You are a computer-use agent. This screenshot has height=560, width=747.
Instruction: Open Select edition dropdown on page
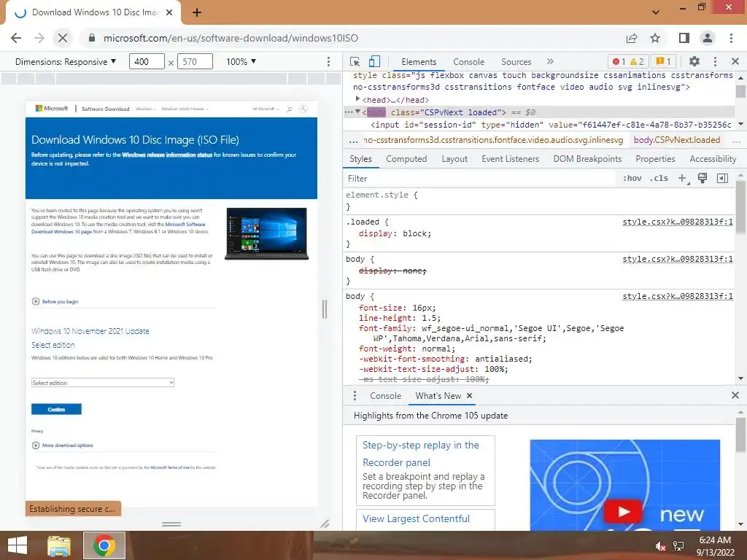pos(103,382)
